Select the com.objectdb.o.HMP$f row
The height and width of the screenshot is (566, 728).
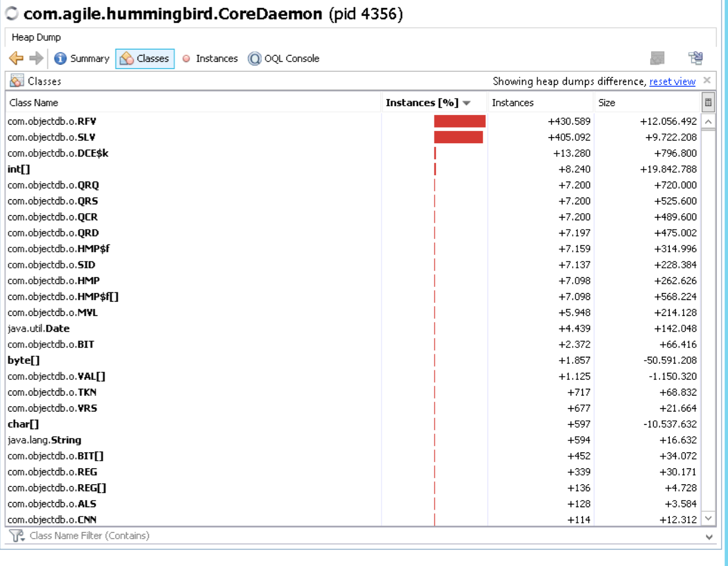[x=353, y=249]
